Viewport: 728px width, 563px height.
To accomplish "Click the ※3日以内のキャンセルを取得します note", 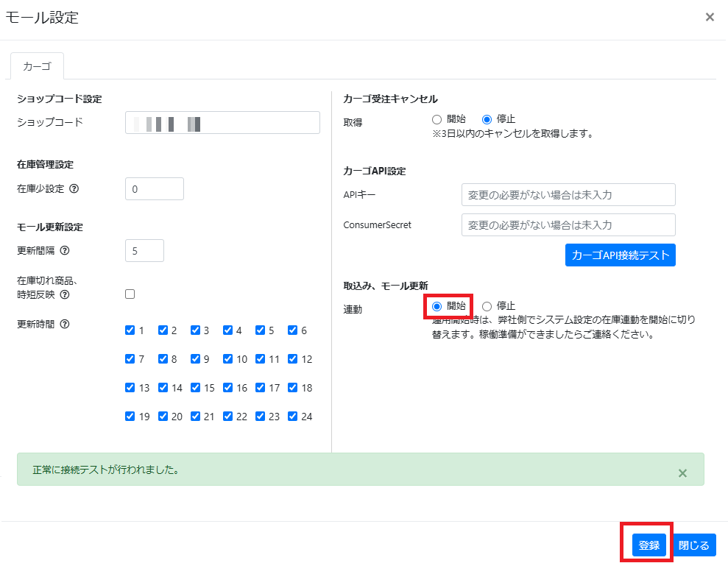I will pos(512,134).
